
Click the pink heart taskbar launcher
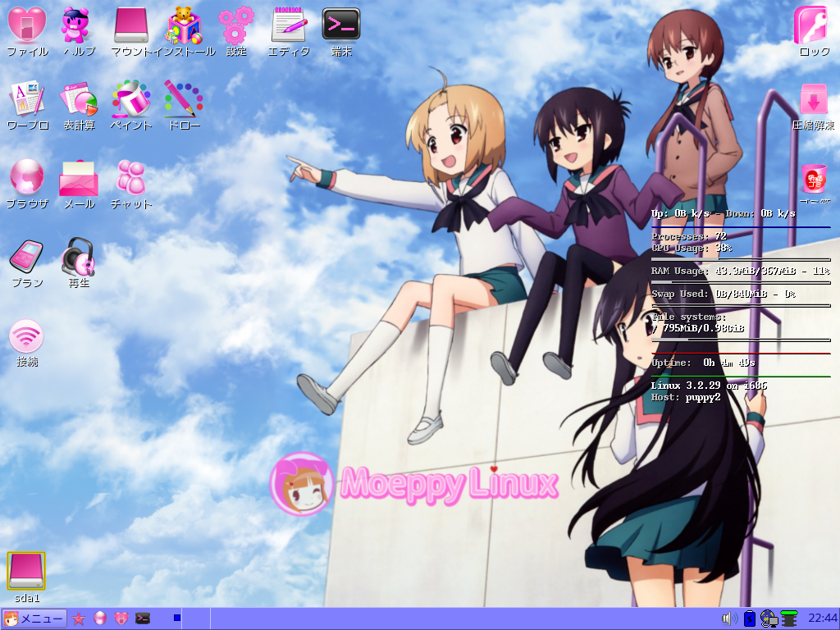click(x=121, y=619)
